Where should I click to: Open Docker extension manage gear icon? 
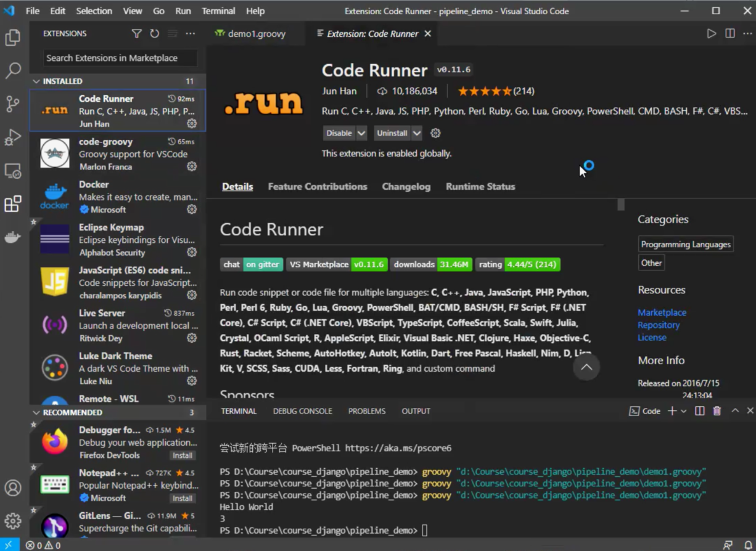click(192, 209)
